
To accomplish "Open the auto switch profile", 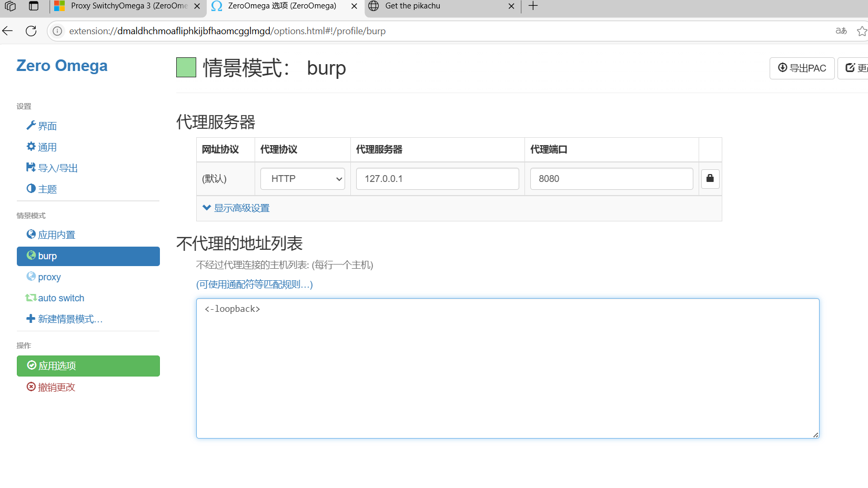I will [x=55, y=298].
